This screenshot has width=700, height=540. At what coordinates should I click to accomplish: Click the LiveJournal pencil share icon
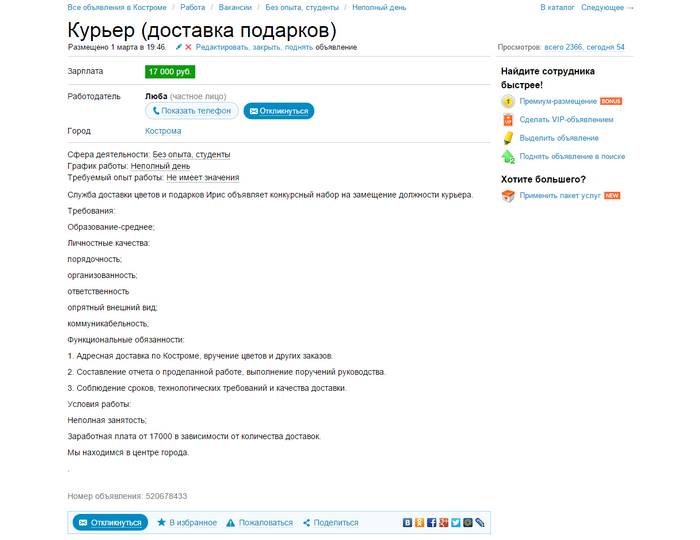(x=480, y=522)
